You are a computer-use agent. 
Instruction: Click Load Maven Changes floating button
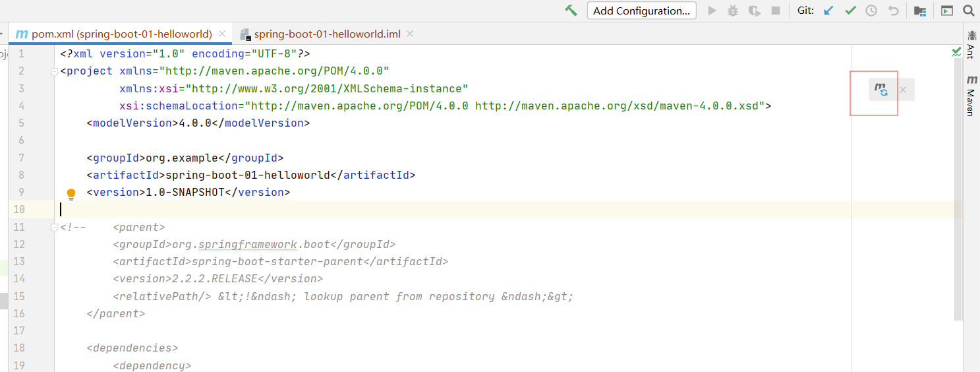click(x=881, y=89)
